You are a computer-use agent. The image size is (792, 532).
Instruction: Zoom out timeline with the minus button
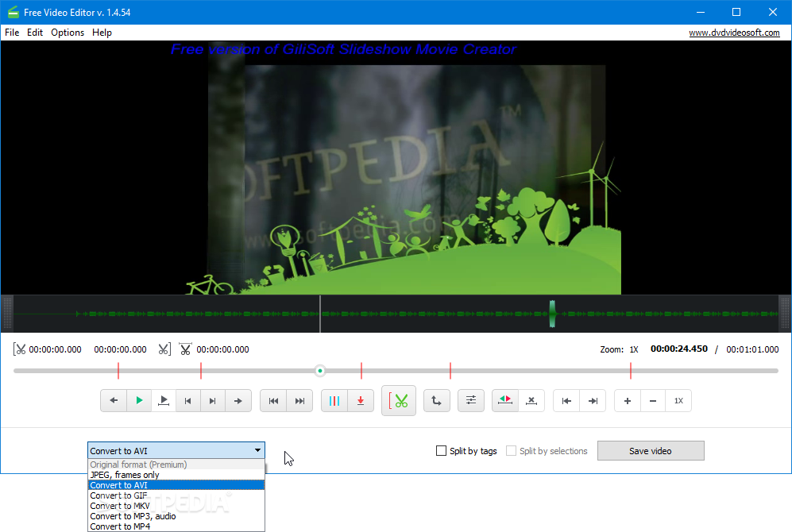(x=653, y=401)
